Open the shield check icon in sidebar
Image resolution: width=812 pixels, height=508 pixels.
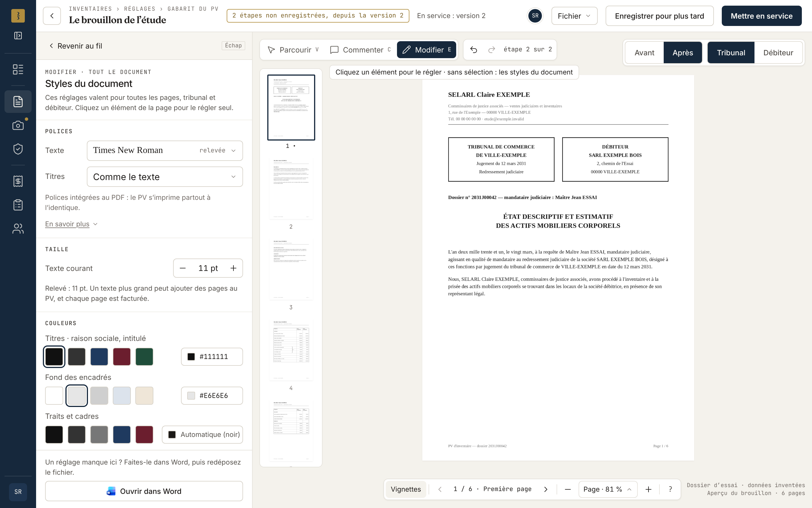(x=18, y=149)
